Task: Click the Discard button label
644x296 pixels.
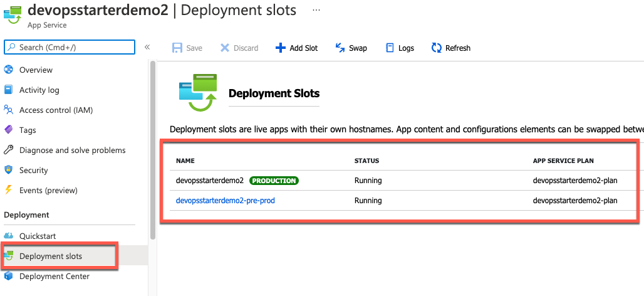Action: point(246,48)
